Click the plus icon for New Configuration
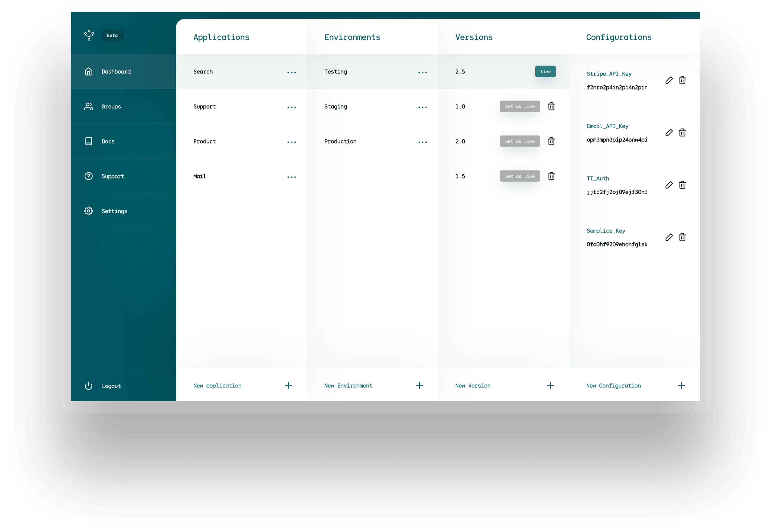The height and width of the screenshot is (532, 771). tap(681, 386)
